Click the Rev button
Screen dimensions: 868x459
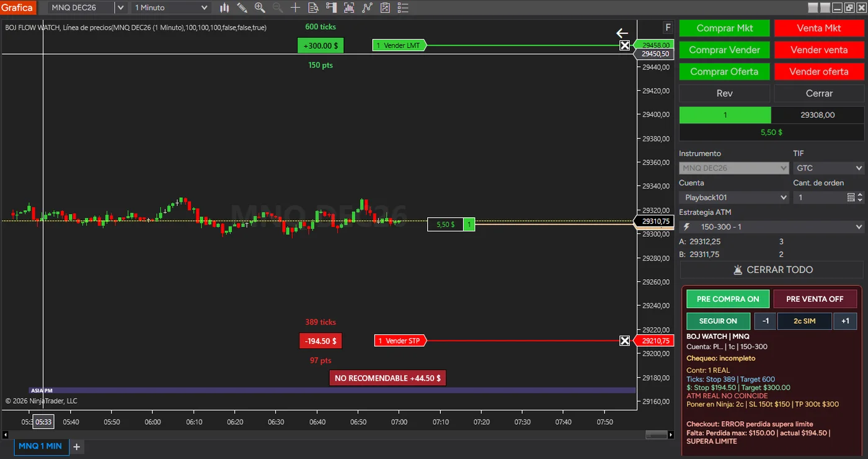point(725,93)
